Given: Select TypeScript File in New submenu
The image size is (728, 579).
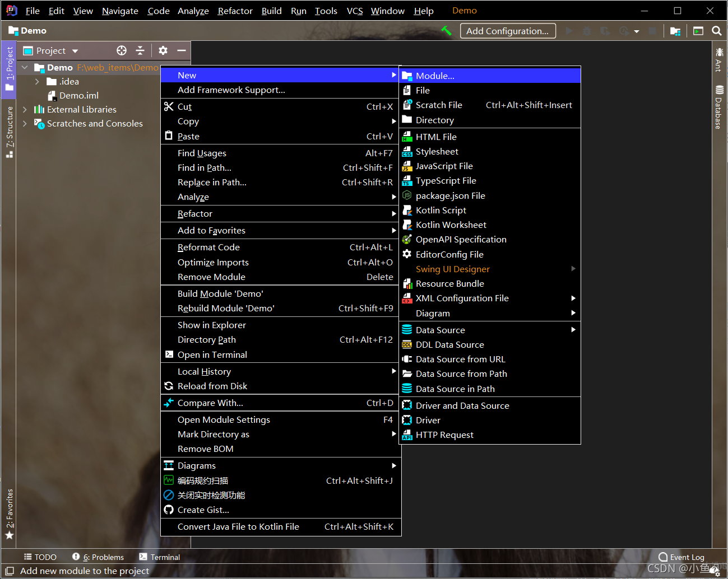Looking at the screenshot, I should 490,180.
